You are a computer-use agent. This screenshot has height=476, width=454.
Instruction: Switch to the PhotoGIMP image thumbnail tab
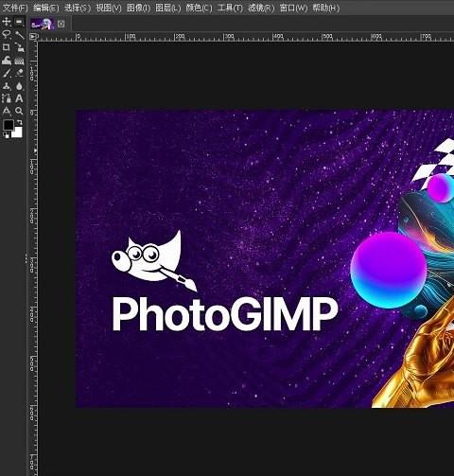(x=43, y=24)
